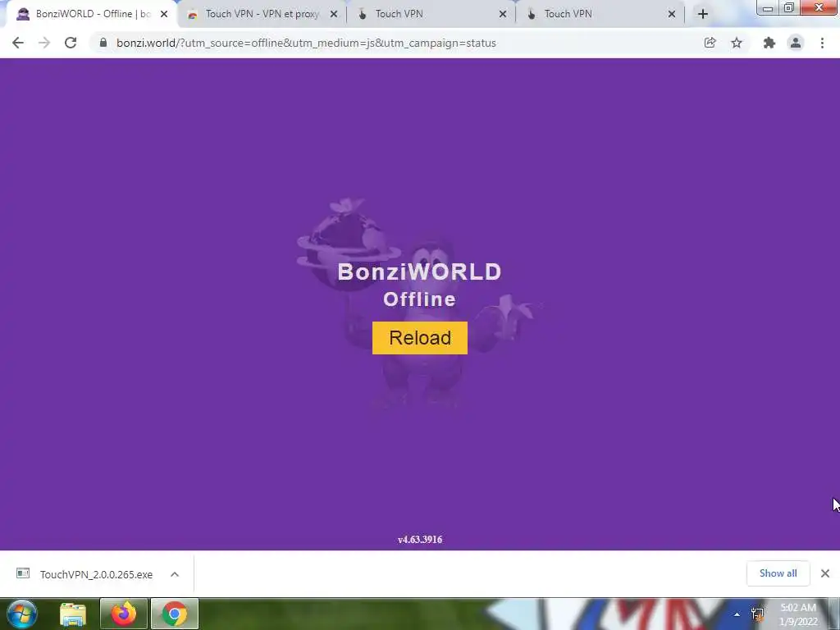
Task: Open a new tab with the plus button
Action: coord(703,14)
